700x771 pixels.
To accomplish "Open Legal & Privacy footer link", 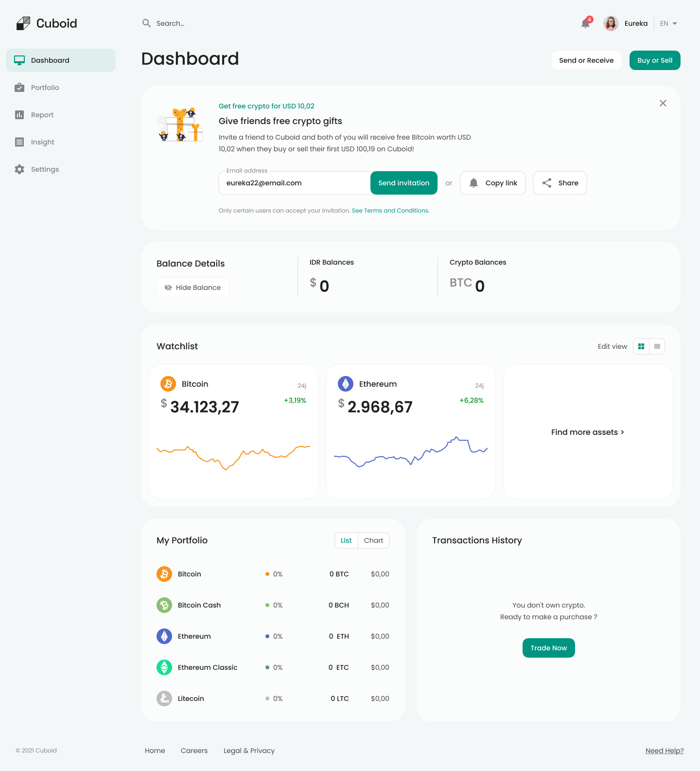I will pyautogui.click(x=249, y=751).
